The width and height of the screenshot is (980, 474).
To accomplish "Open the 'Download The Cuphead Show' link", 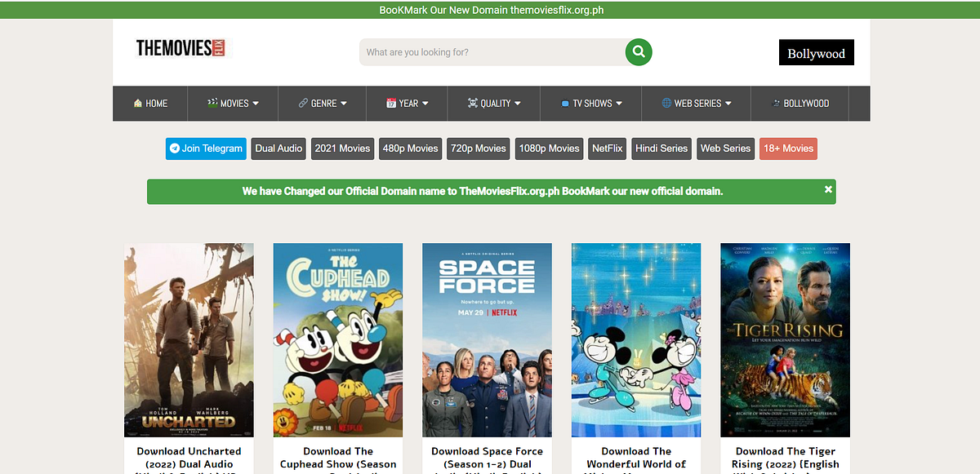I will [x=338, y=458].
